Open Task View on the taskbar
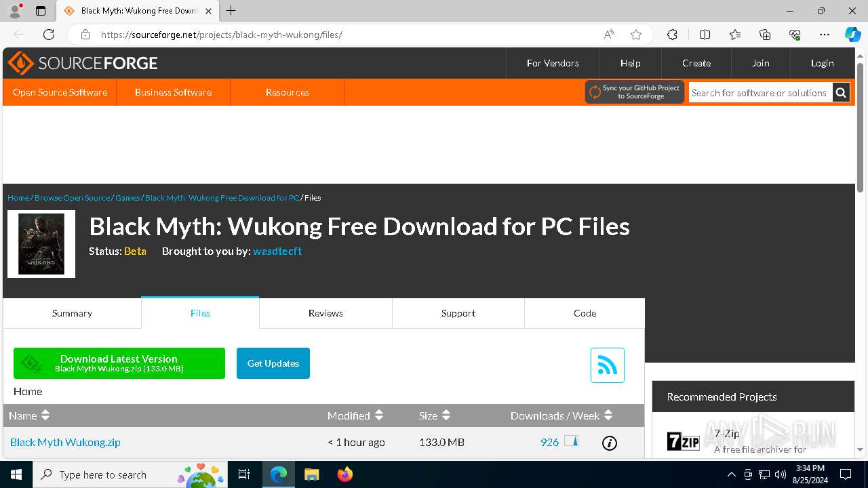This screenshot has height=488, width=868. [244, 474]
